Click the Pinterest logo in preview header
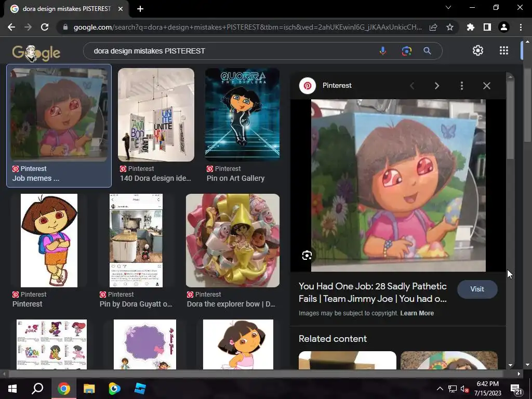 coord(308,86)
